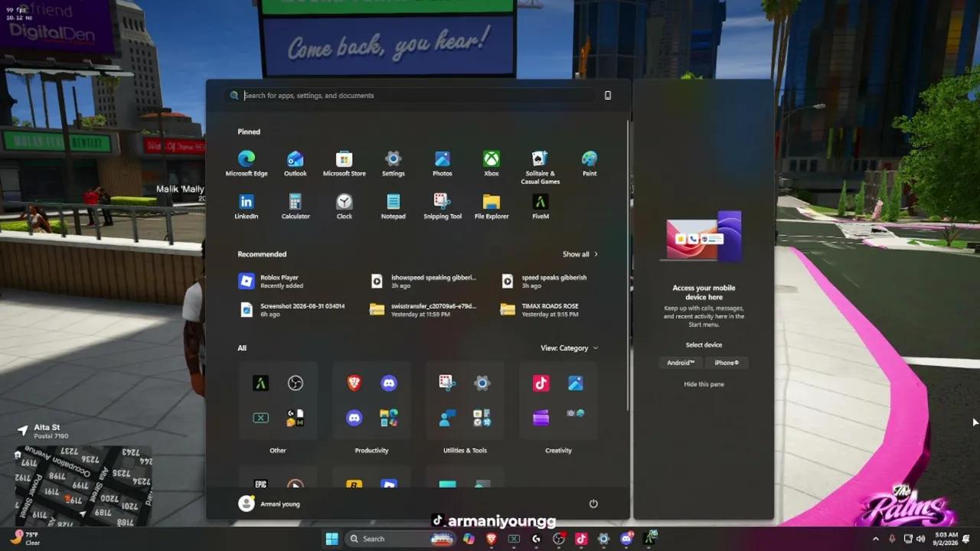This screenshot has height=551, width=980.
Task: Open Snipping Tool in Utilities & Tools category
Action: point(448,383)
